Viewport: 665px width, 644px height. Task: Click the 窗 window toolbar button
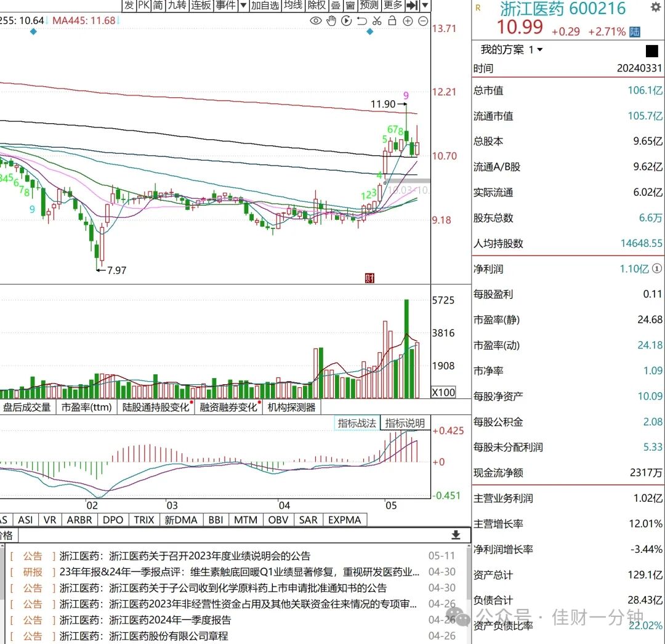pos(350,6)
